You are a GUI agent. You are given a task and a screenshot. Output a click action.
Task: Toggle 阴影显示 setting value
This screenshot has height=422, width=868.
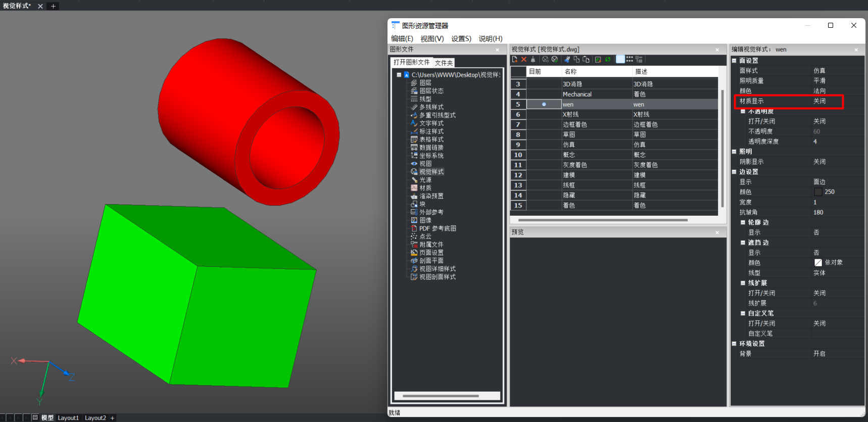coord(819,162)
